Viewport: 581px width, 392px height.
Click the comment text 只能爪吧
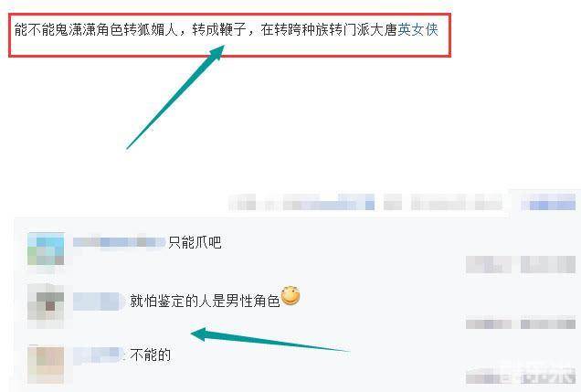(195, 242)
